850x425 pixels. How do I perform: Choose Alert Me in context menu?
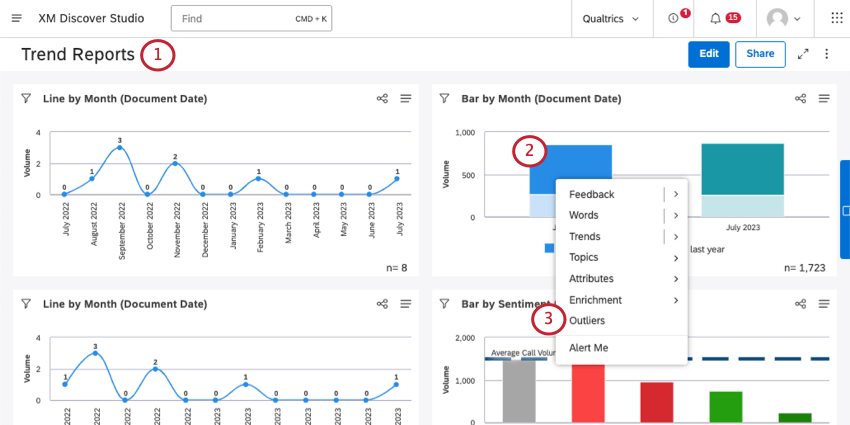click(x=588, y=347)
